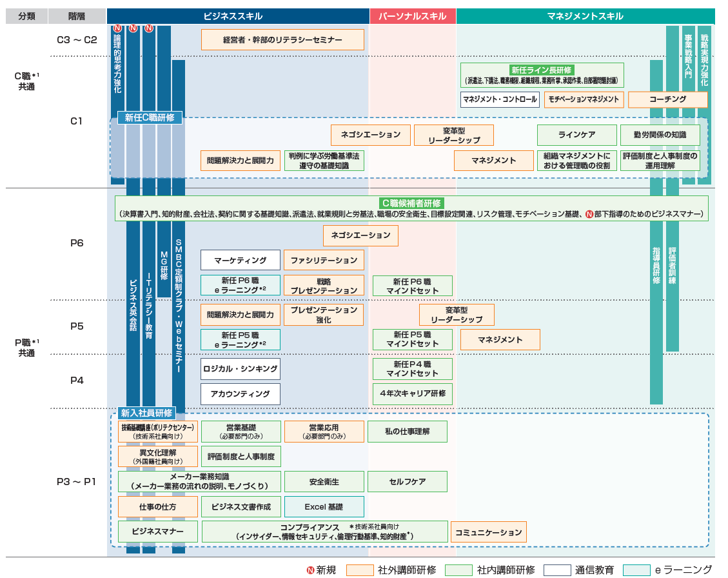The width and height of the screenshot is (728, 578).
Task: Select the green 社内講師研修 legend swatch
Action: pos(458,570)
